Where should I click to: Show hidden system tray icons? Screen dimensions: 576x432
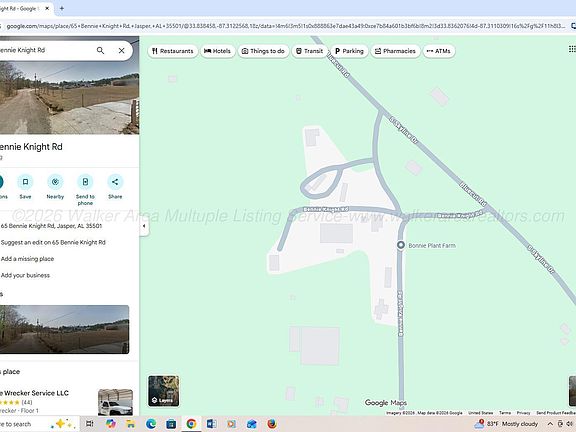550,424
